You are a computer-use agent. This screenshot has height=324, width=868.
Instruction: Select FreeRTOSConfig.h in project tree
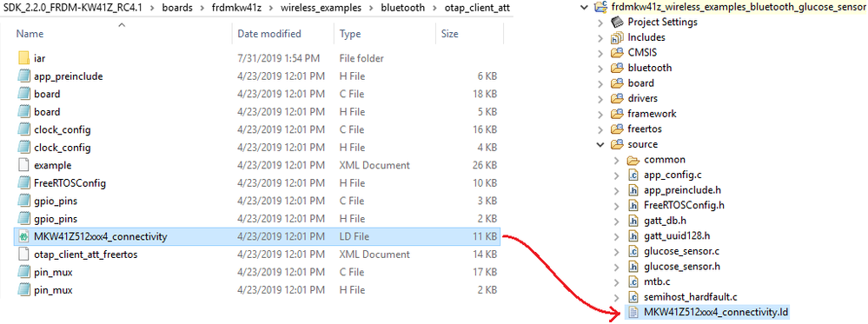(x=684, y=206)
